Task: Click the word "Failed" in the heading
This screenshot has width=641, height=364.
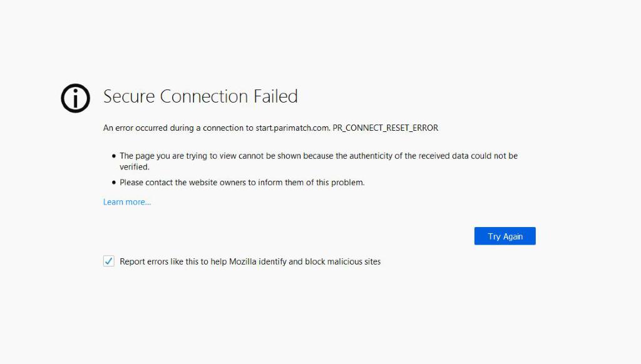Action: pyautogui.click(x=275, y=96)
